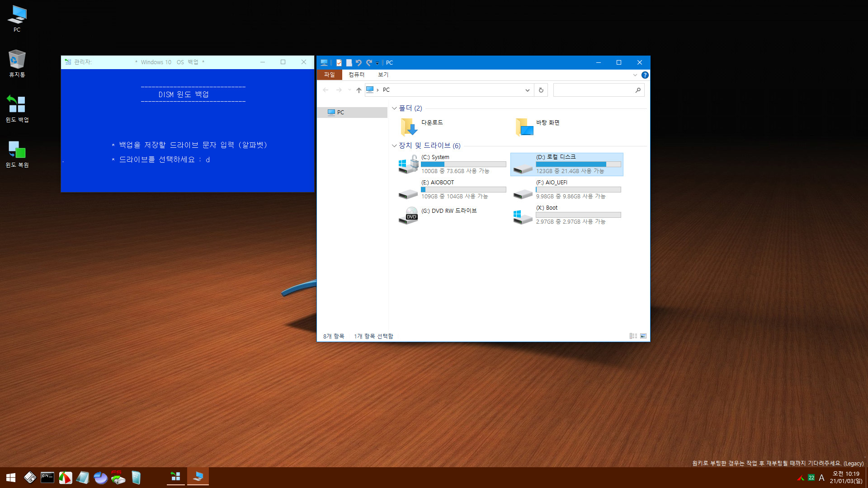This screenshot has height=488, width=868.
Task: Click the Undo icon in Explorer title bar
Action: pyautogui.click(x=359, y=63)
